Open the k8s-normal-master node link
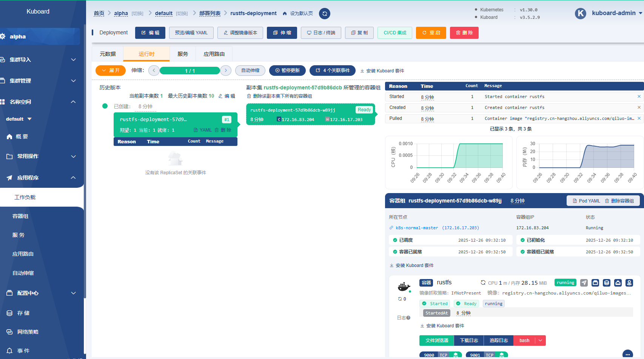644x359 pixels. [434, 228]
